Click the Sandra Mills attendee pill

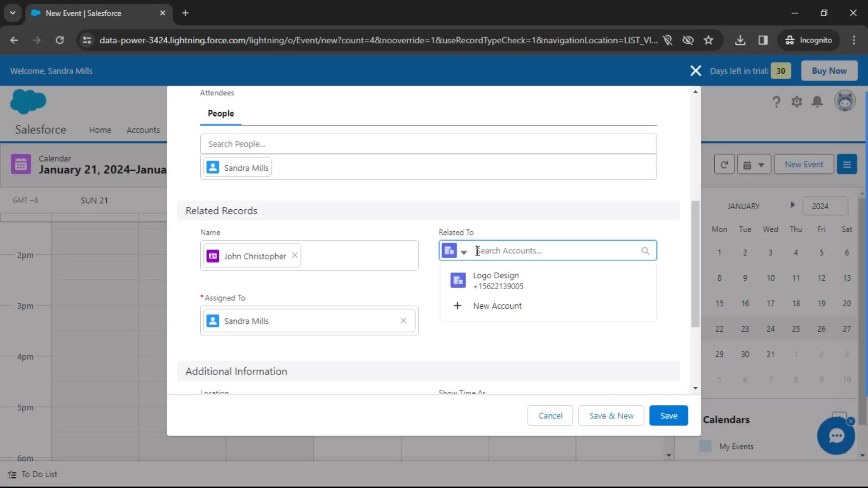pyautogui.click(x=238, y=168)
